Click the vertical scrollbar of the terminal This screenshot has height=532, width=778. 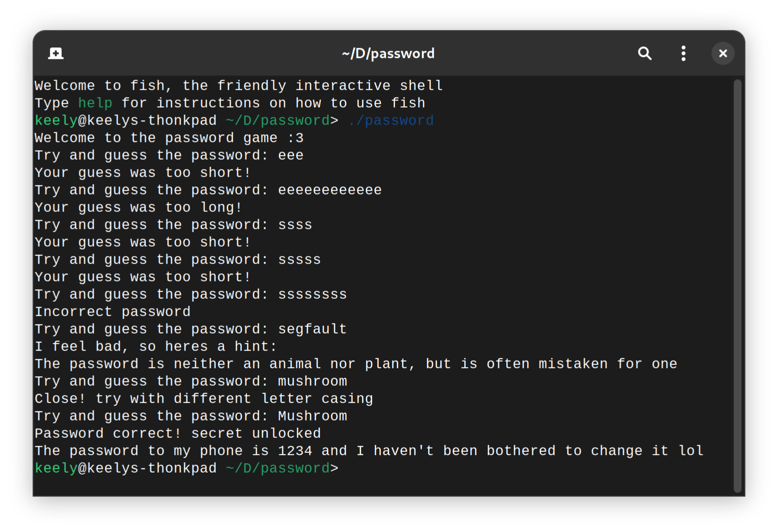coord(737,286)
